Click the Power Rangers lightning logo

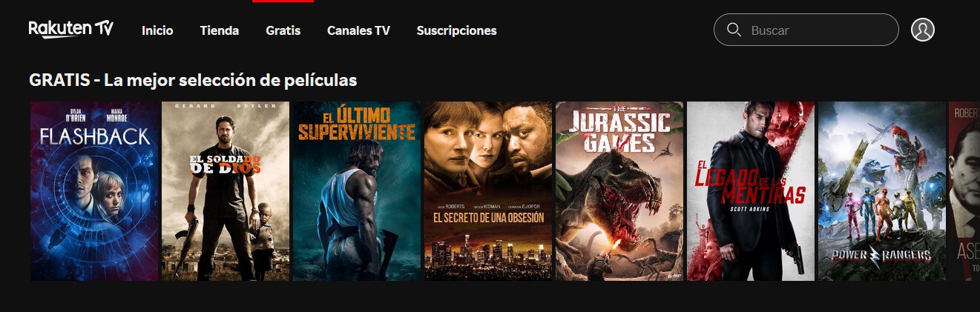(x=881, y=256)
